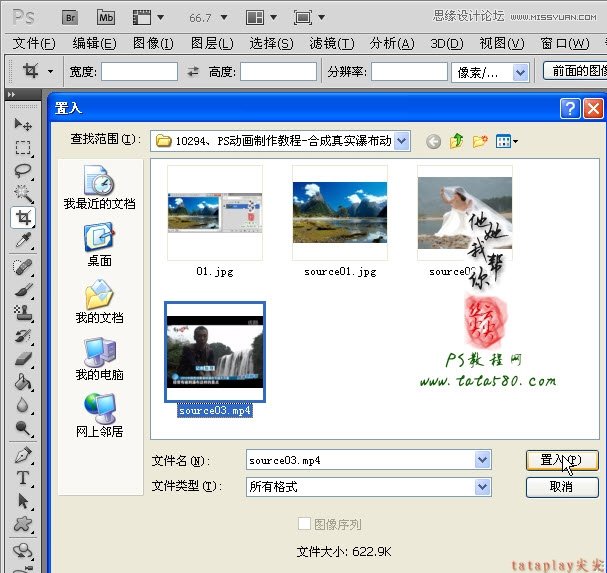The height and width of the screenshot is (573, 607).
Task: Expand the 文件类型 format dropdown
Action: click(x=482, y=487)
